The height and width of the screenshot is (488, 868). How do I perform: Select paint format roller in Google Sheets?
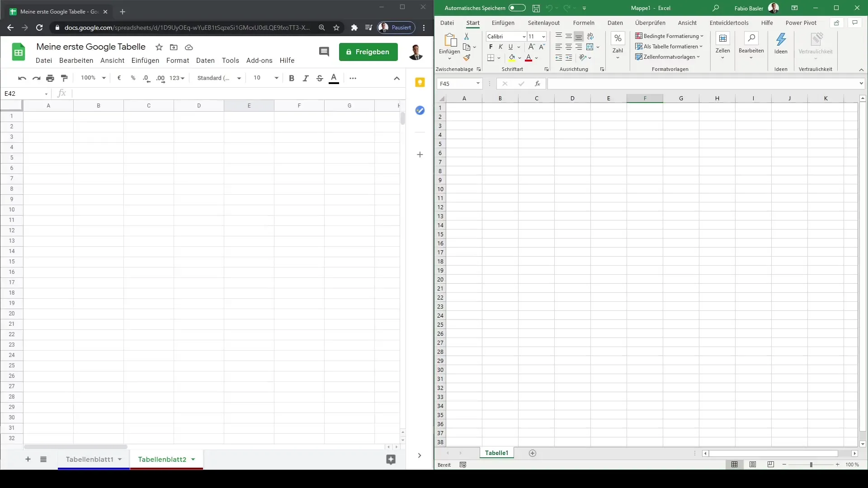pos(64,78)
